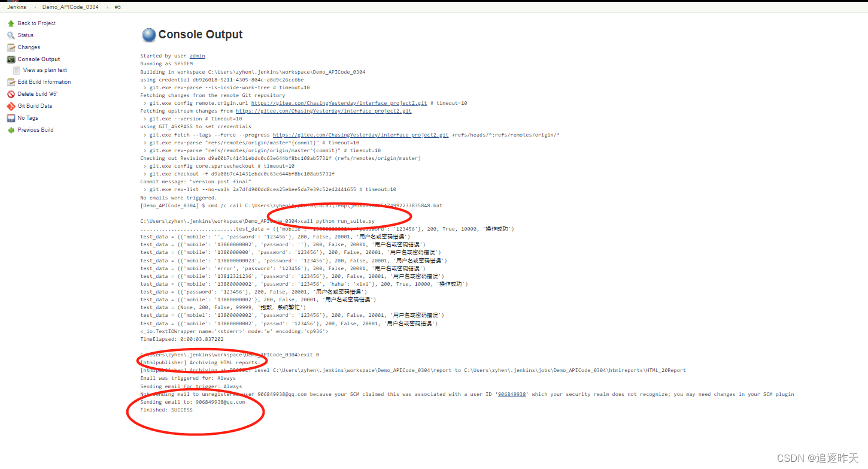Click test_data line starting with None
The image size is (868, 469).
[x=223, y=307]
